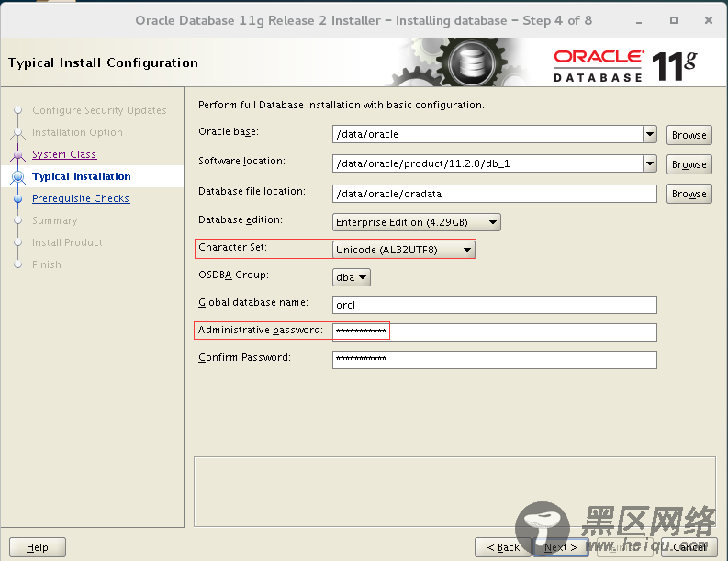Click the 'Character Set:' label
Viewport: 728px width, 561px height.
point(232,248)
